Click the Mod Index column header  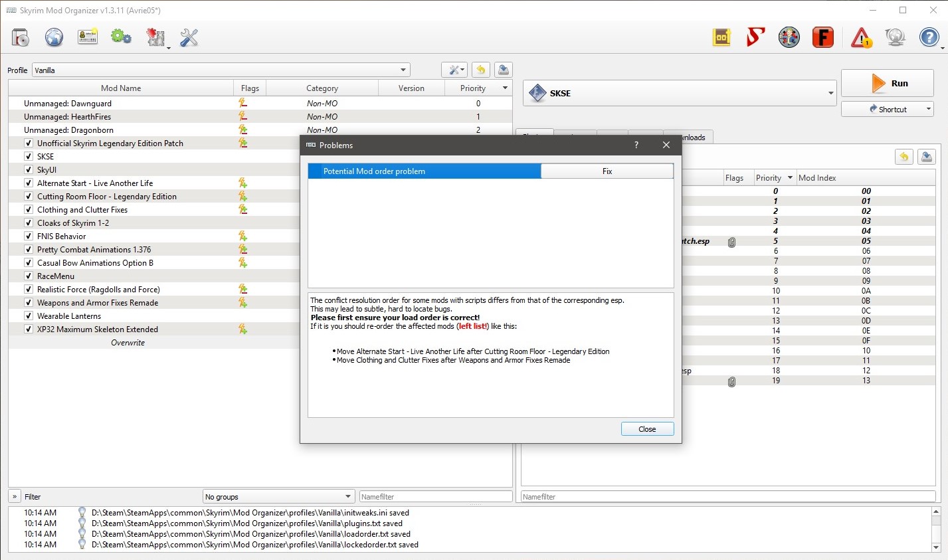866,178
